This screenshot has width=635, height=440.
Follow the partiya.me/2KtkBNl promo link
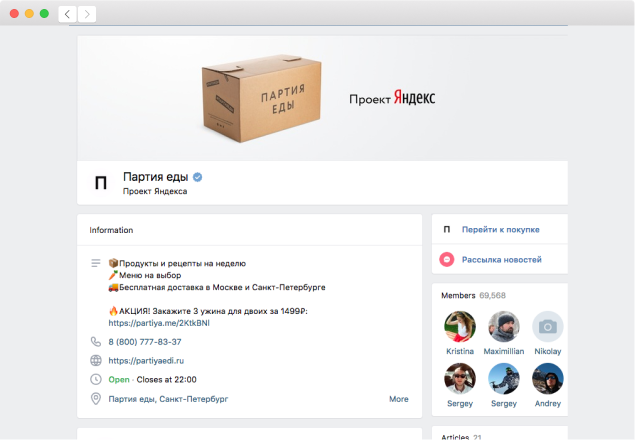click(159, 323)
